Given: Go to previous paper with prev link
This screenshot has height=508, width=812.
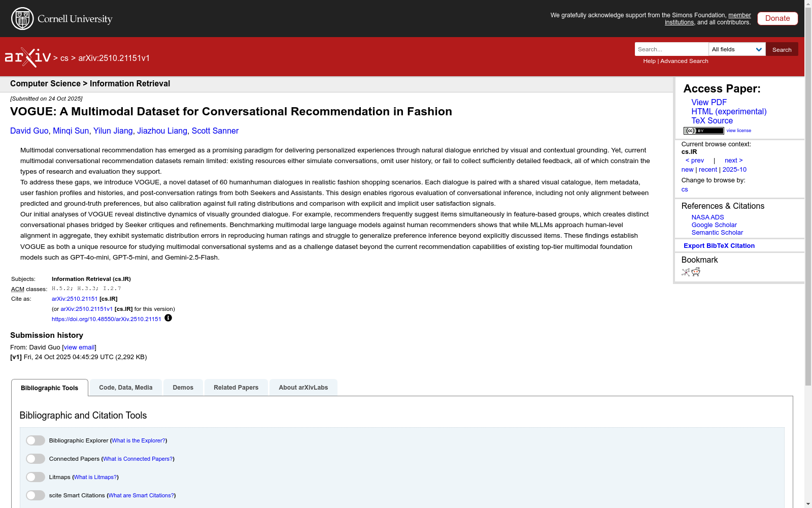Looking at the screenshot, I should (695, 160).
